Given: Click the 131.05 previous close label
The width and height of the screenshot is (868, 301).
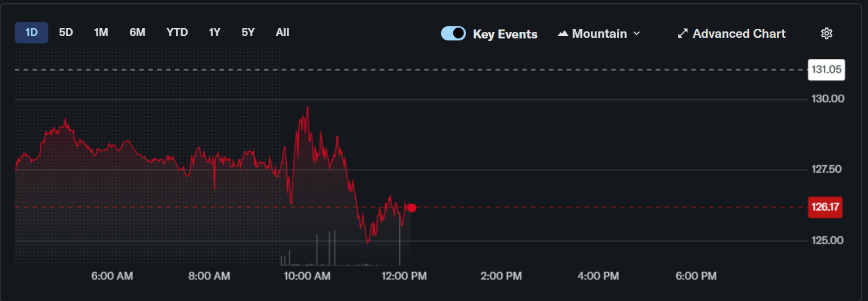Looking at the screenshot, I should [826, 70].
